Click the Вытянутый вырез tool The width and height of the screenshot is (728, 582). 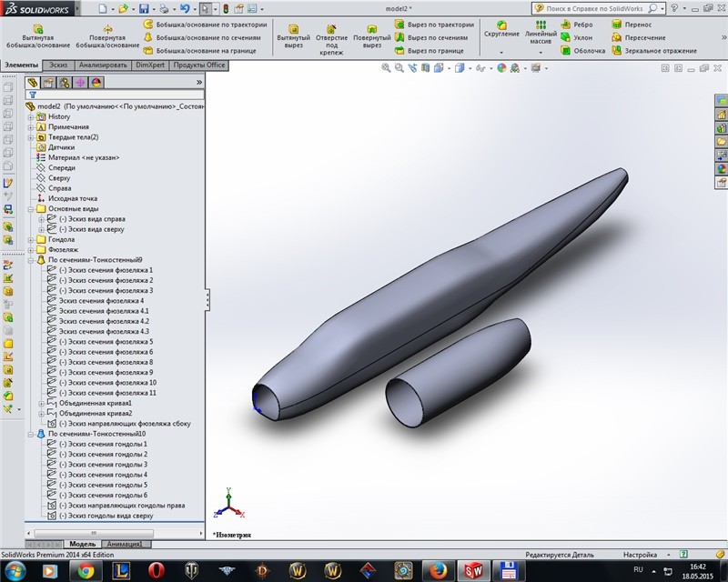pyautogui.click(x=293, y=36)
